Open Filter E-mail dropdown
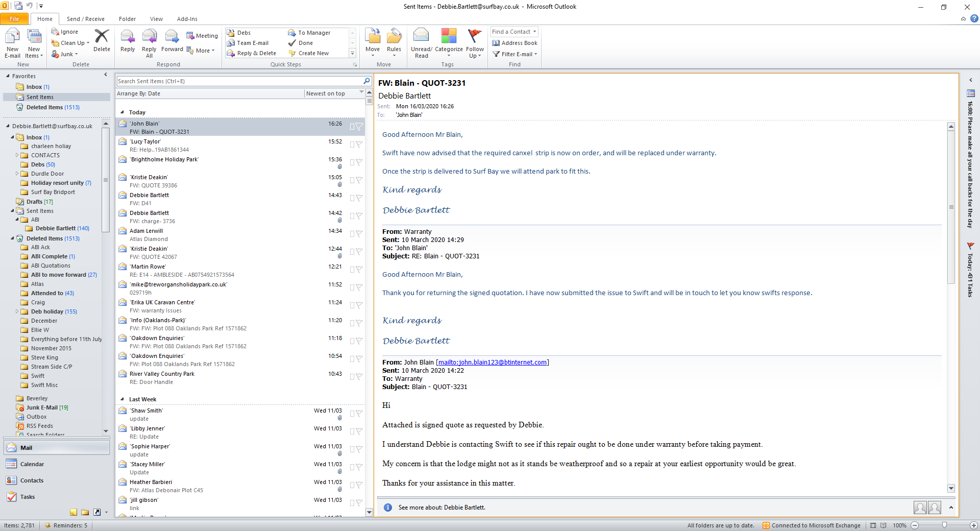The image size is (980, 531). [x=514, y=54]
